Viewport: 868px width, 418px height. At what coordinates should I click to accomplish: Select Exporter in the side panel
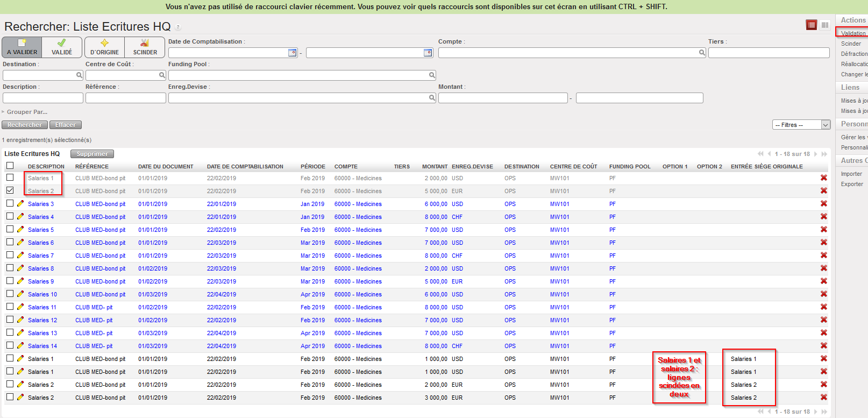click(x=852, y=184)
